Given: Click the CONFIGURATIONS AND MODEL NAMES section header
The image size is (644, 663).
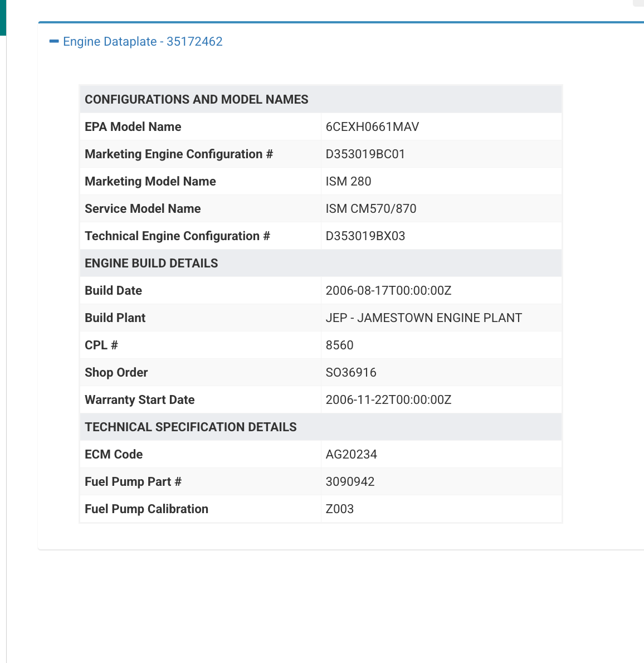Looking at the screenshot, I should click(196, 100).
